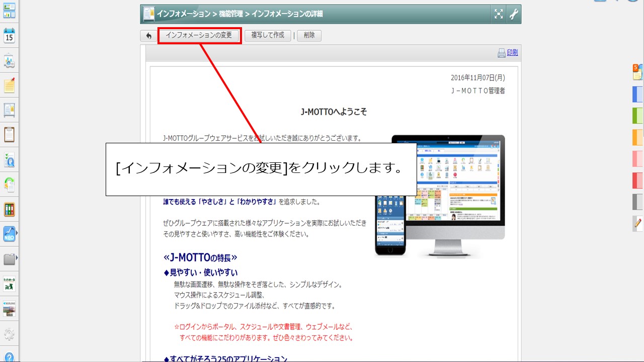The image size is (644, 362).
Task: Click the red line starting ☆ログインからポータル
Action: point(264,326)
